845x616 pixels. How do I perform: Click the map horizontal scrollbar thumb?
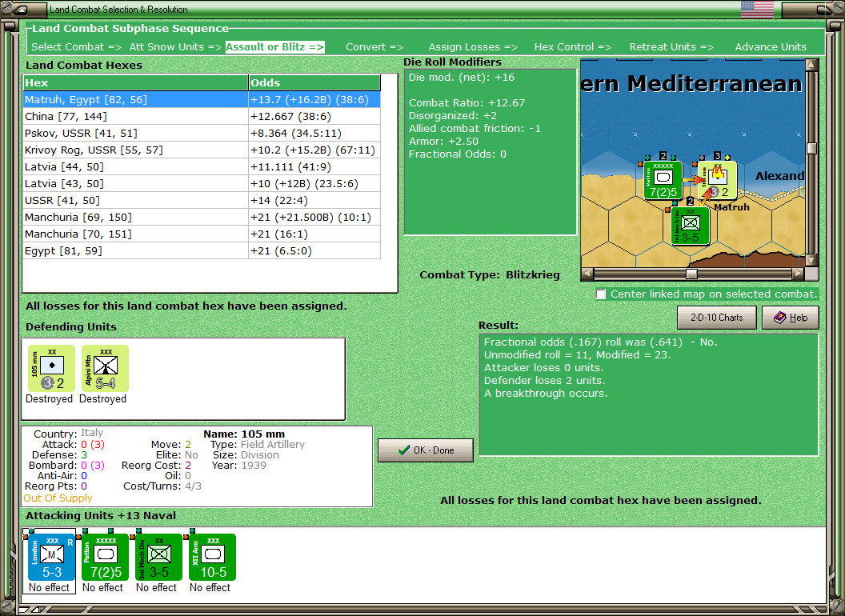pos(692,274)
